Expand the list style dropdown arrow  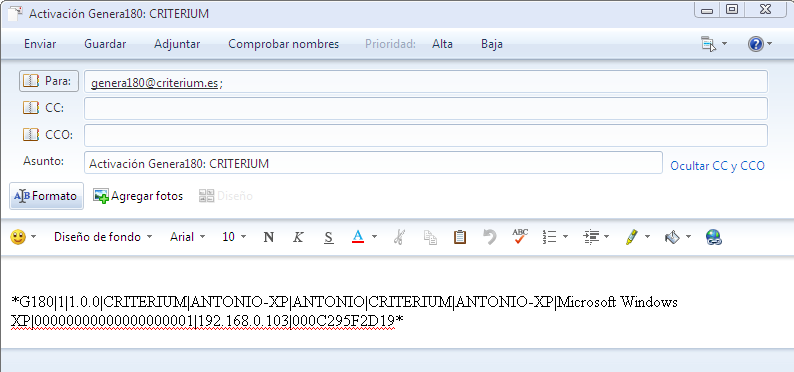565,237
